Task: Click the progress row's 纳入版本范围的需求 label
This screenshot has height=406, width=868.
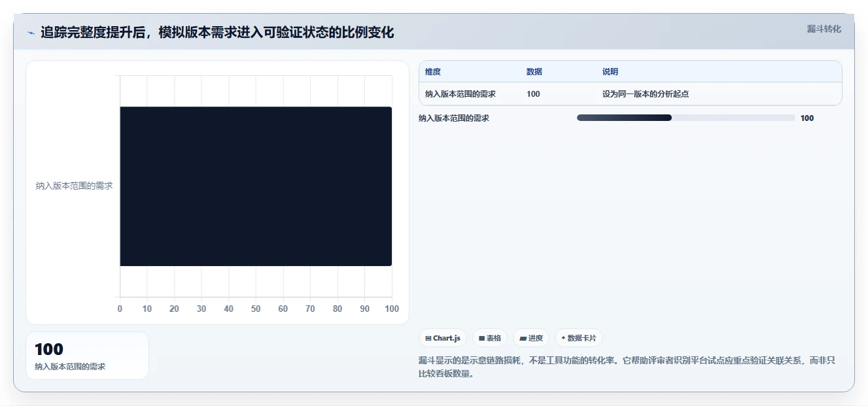Action: 454,118
